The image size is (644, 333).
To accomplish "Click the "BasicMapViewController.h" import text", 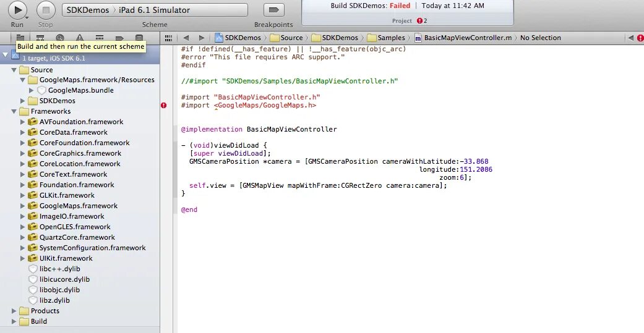I will (267, 97).
